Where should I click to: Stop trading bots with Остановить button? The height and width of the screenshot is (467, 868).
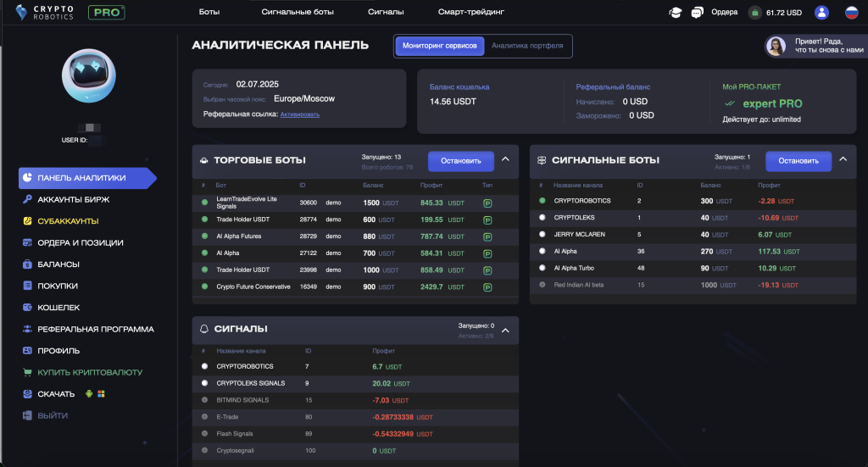460,161
